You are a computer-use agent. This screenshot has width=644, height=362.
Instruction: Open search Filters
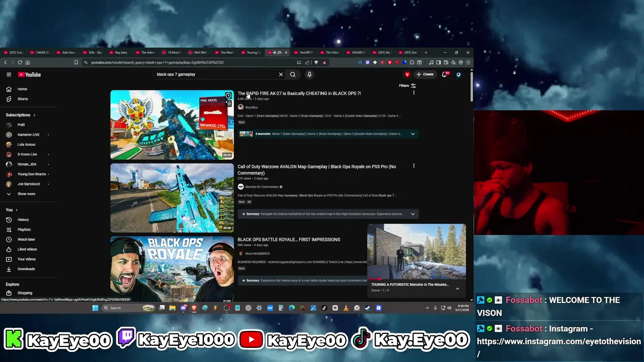[x=408, y=85]
